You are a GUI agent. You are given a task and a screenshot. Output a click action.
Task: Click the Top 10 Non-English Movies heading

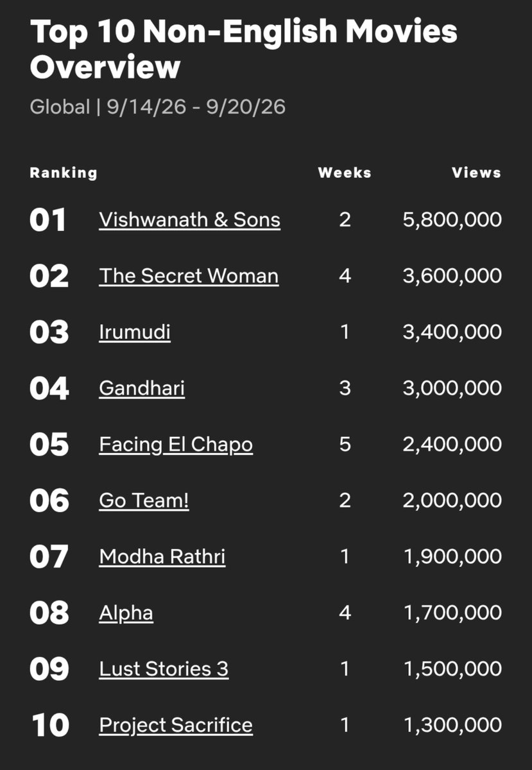244,49
